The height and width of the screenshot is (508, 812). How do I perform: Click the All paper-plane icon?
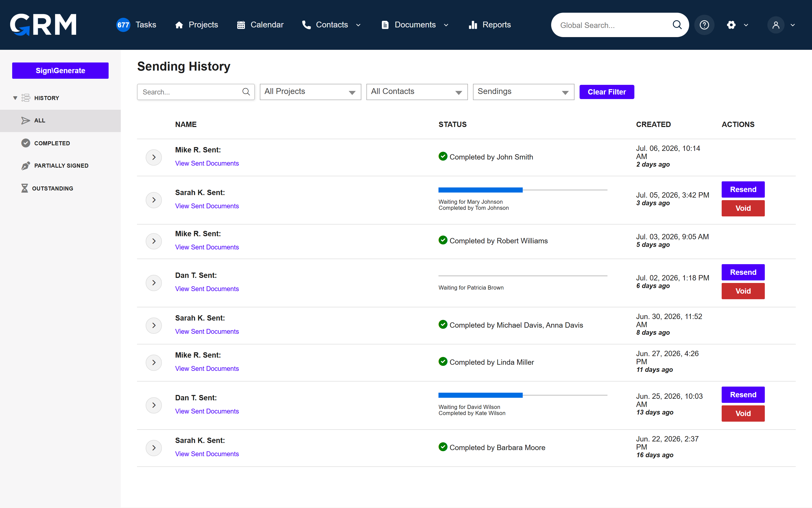coord(26,121)
